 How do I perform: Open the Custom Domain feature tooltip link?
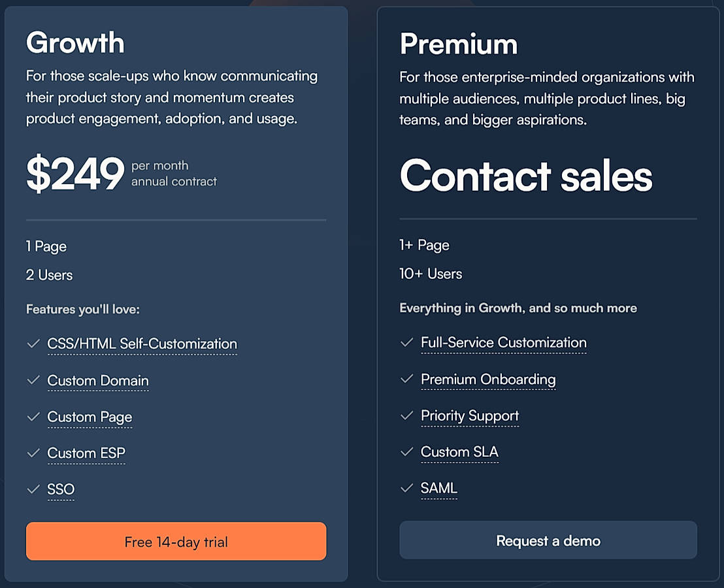[x=98, y=380]
